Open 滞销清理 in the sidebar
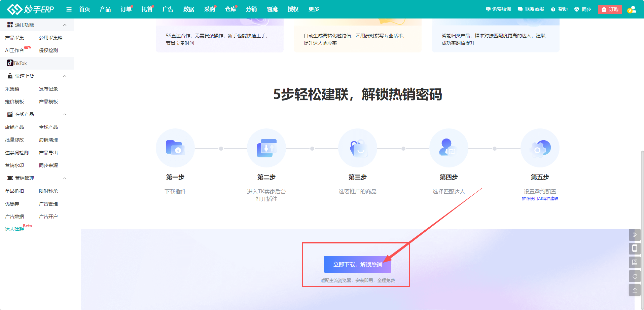Image resolution: width=644 pixels, height=310 pixels. (x=48, y=140)
